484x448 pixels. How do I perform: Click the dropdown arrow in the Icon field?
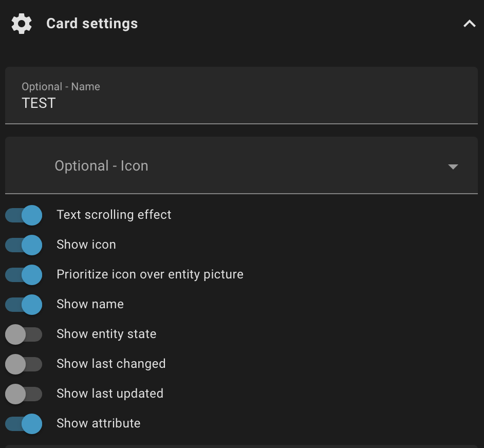point(453,166)
